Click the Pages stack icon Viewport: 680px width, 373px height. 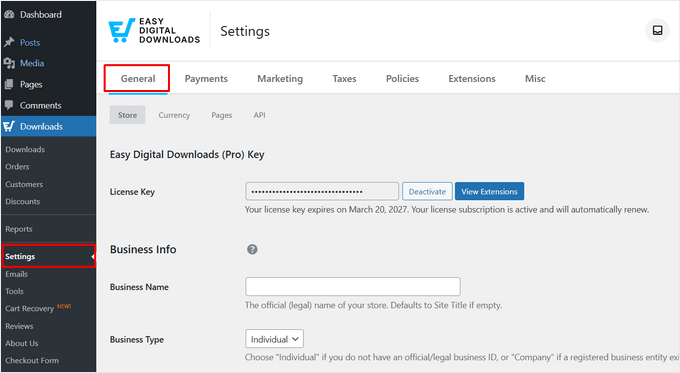pos(9,84)
